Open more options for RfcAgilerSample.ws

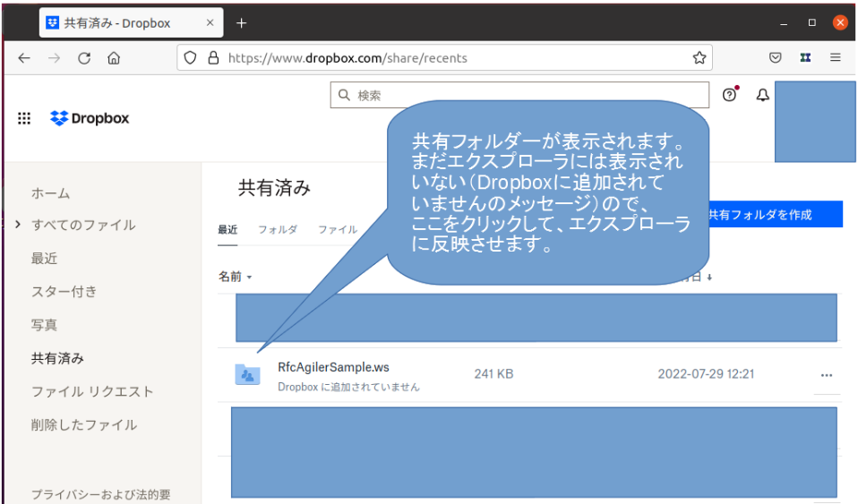pos(827,375)
